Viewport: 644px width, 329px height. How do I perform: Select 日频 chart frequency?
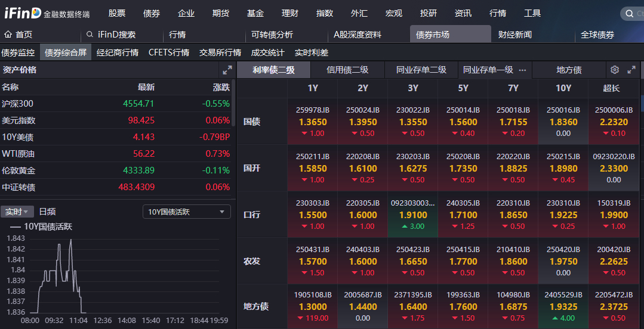[47, 212]
